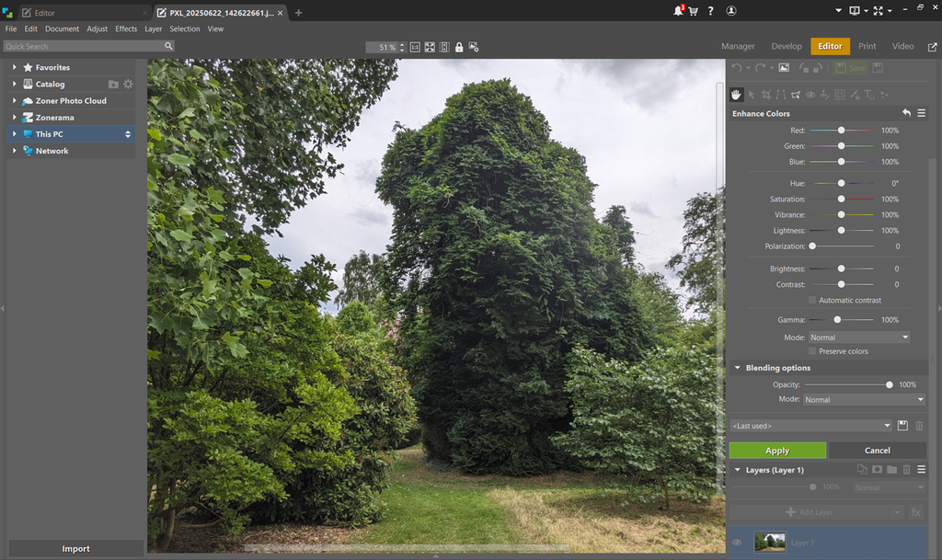This screenshot has width=942, height=560.
Task: Enable Automatic contrast
Action: 813,300
